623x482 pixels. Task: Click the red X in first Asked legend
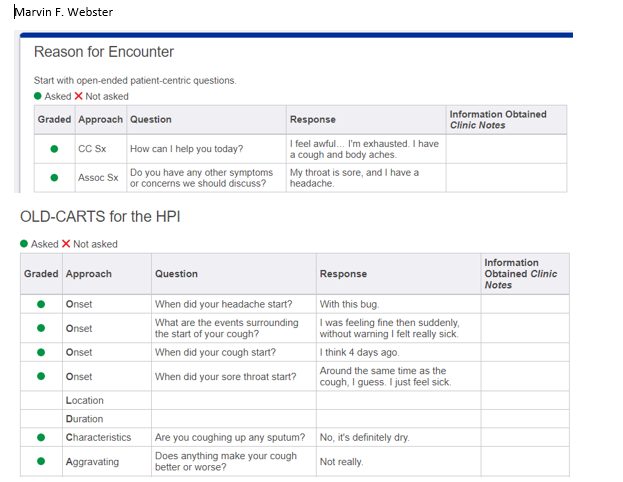pyautogui.click(x=78, y=96)
